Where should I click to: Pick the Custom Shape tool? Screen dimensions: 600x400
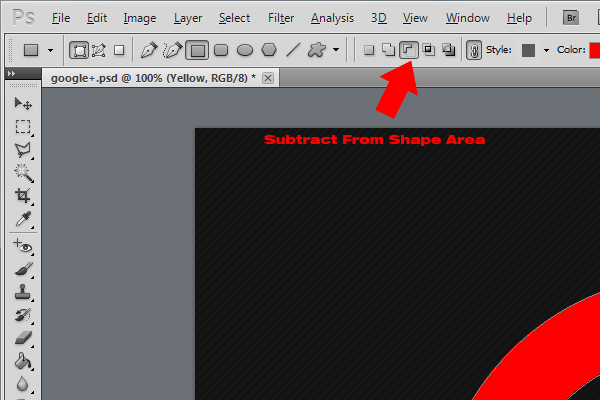[317, 50]
